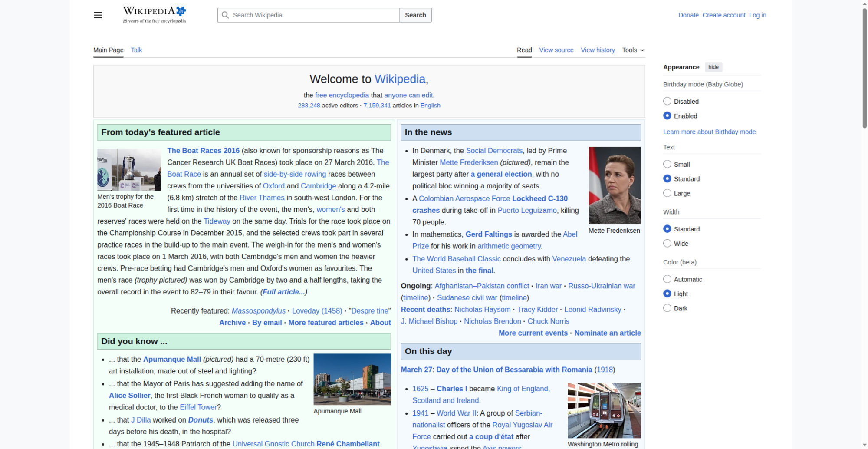The width and height of the screenshot is (868, 449).
Task: Click the Wikipedia logo with birthday globe
Action: click(154, 14)
